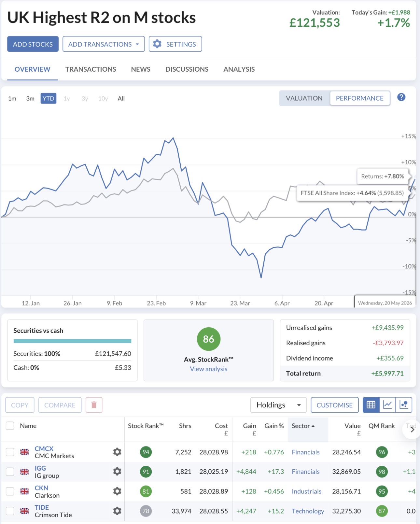Sort table by Name column
The width and height of the screenshot is (420, 524).
pyautogui.click(x=28, y=426)
